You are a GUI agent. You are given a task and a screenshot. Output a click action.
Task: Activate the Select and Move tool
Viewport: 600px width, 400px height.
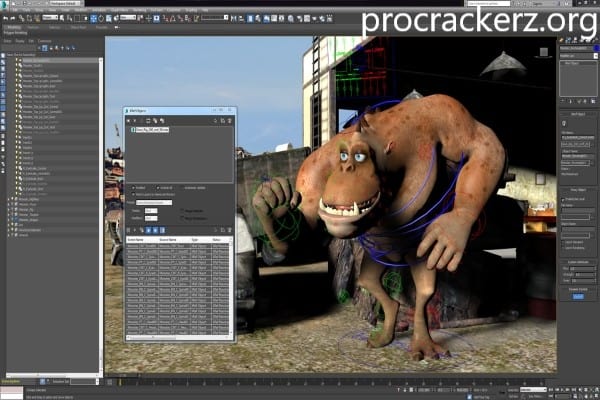click(93, 18)
